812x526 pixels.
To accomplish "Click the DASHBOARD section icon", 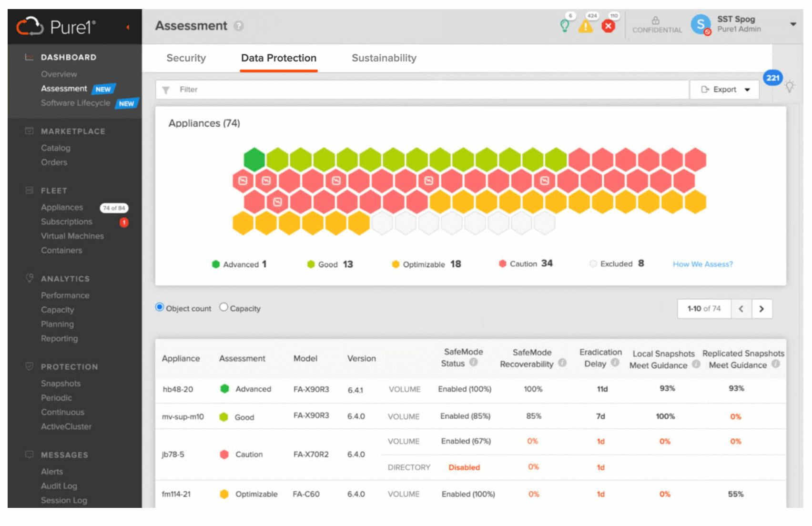I will click(30, 57).
